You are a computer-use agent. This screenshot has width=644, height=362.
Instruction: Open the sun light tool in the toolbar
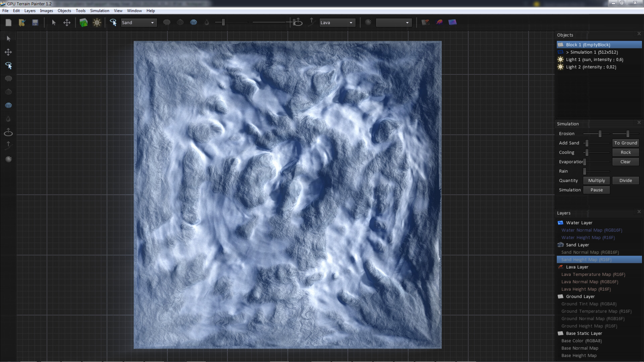[97, 22]
